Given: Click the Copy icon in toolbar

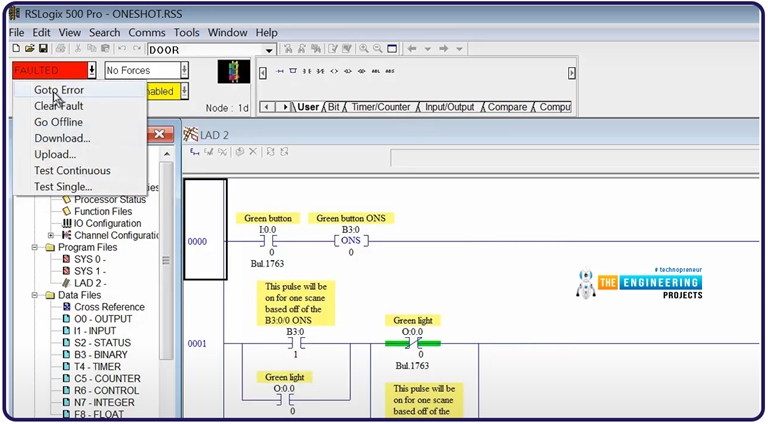Looking at the screenshot, I should tap(92, 48).
